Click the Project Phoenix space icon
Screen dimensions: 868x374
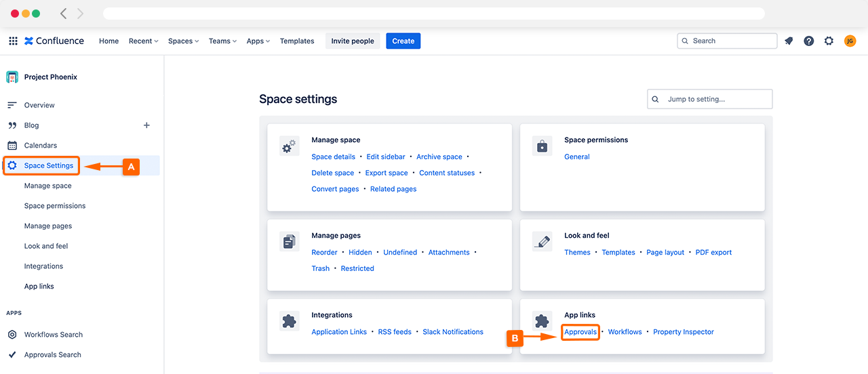[x=12, y=77]
